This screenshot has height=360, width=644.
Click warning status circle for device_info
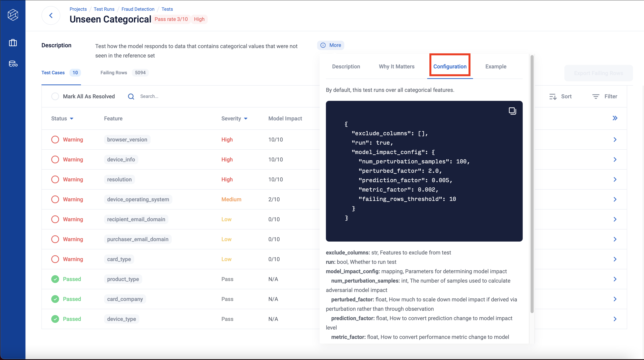[55, 159]
